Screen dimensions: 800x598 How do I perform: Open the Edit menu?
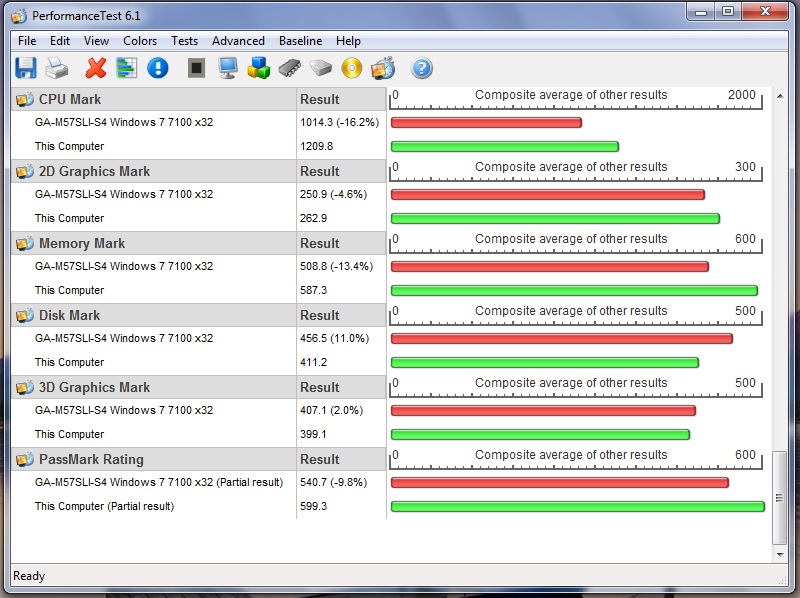(x=60, y=41)
